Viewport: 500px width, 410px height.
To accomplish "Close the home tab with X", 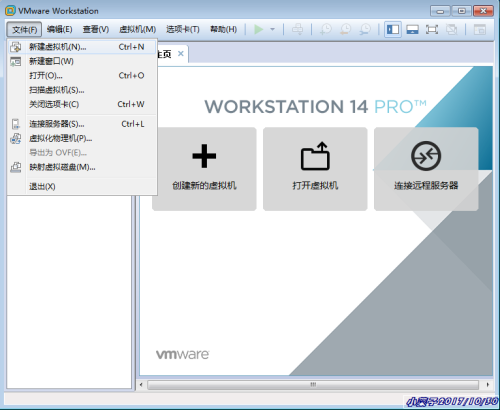I will tap(180, 53).
